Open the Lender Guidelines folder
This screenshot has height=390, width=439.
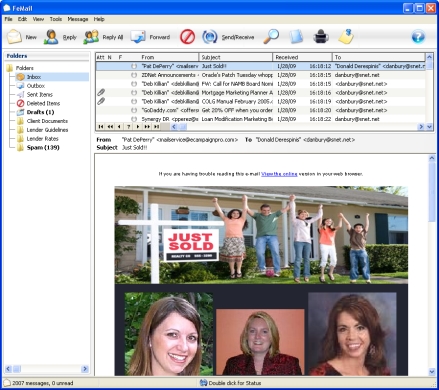(47, 130)
